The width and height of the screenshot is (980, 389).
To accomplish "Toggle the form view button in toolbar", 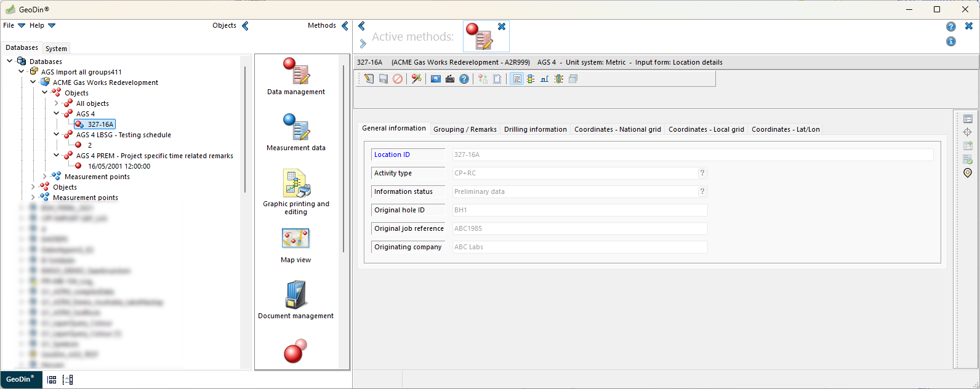I will pyautogui.click(x=516, y=79).
